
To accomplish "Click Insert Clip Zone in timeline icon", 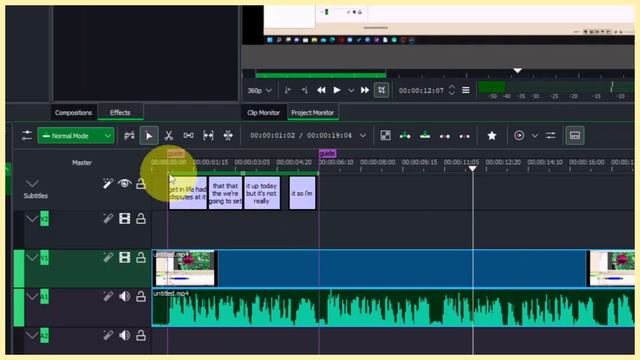I will click(x=405, y=136).
